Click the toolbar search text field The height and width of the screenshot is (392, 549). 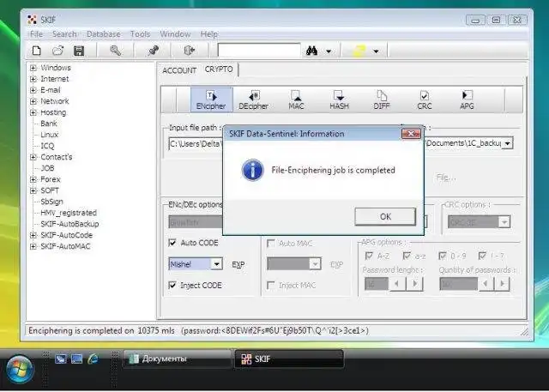point(259,50)
